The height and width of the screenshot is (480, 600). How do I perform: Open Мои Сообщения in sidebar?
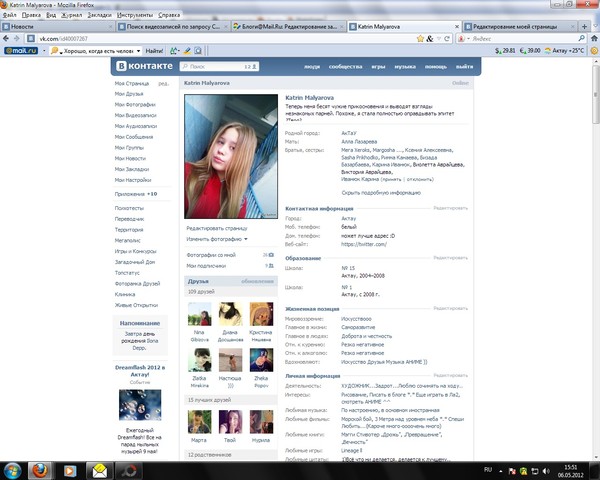tap(134, 137)
